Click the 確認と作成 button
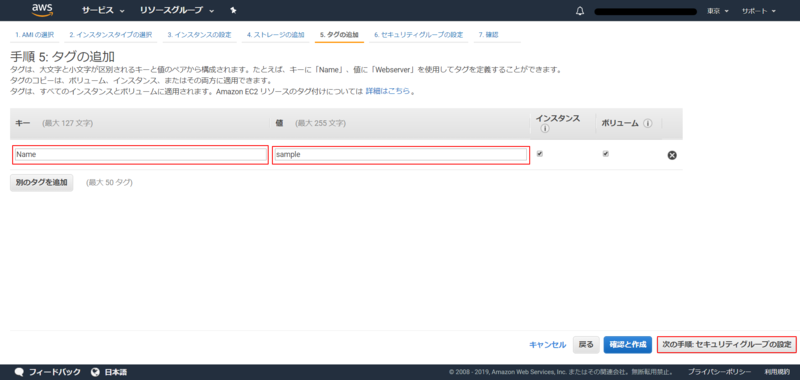This screenshot has width=800, height=380. pyautogui.click(x=628, y=345)
